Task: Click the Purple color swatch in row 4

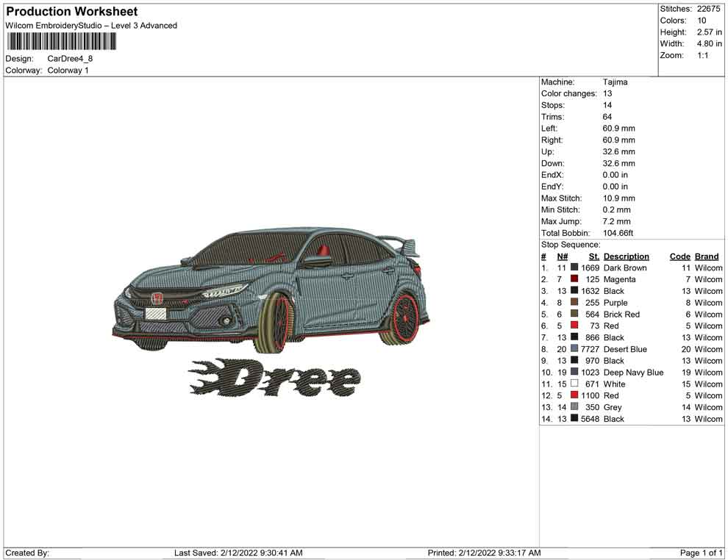Action: click(574, 302)
